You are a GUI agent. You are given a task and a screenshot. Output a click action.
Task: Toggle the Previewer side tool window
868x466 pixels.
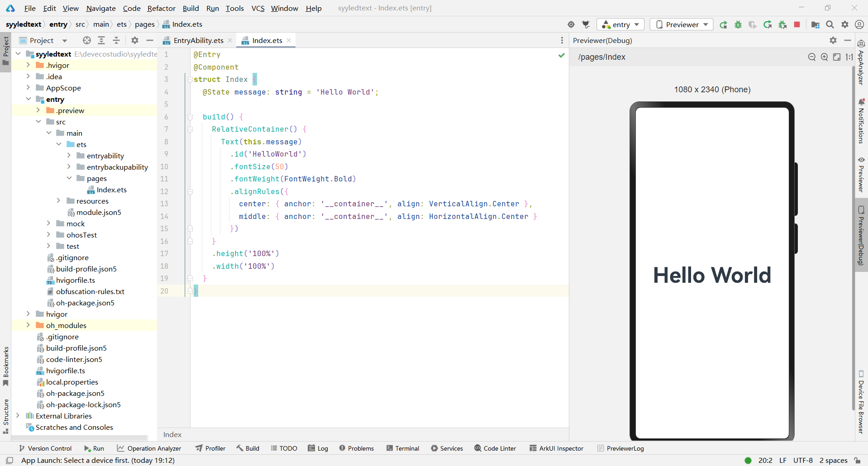point(861,175)
